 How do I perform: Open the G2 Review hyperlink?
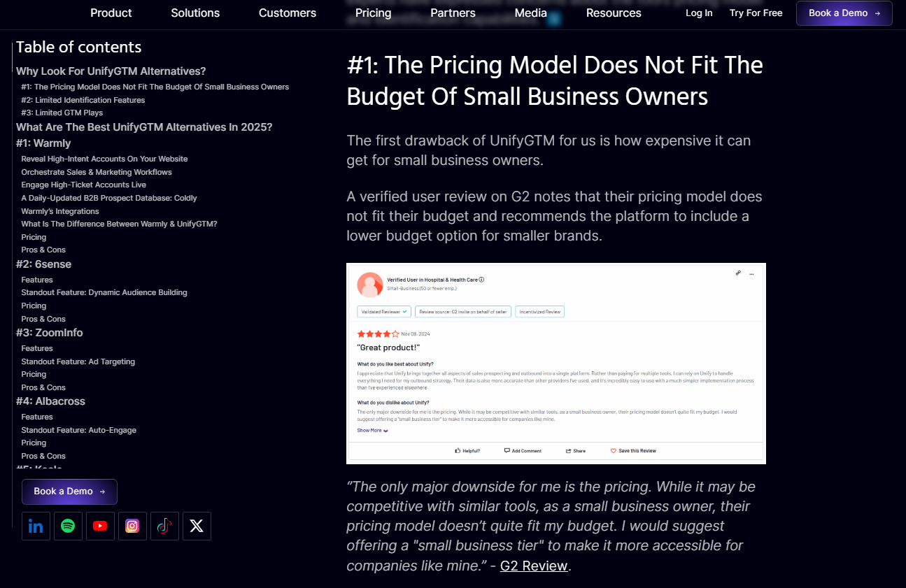(534, 566)
